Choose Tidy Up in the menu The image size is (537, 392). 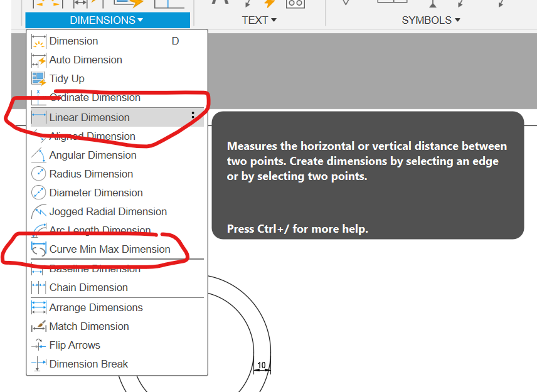(x=117, y=79)
